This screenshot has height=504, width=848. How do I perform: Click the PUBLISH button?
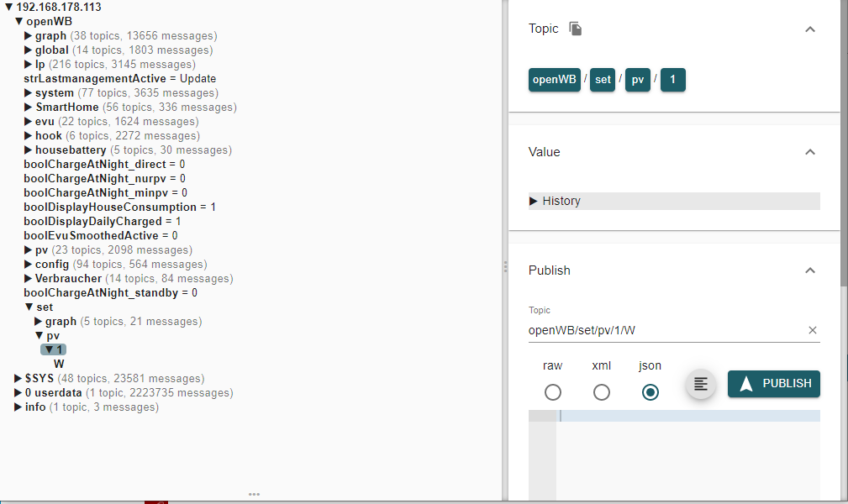click(x=773, y=384)
